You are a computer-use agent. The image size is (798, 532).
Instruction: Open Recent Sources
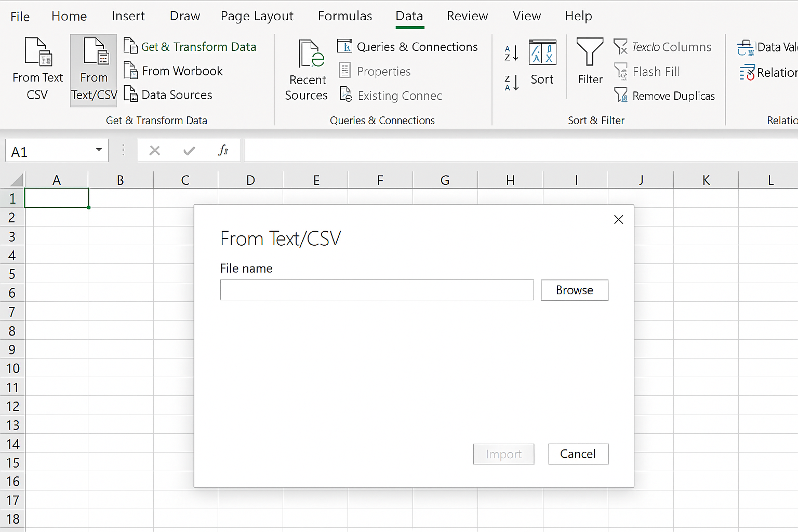(307, 71)
